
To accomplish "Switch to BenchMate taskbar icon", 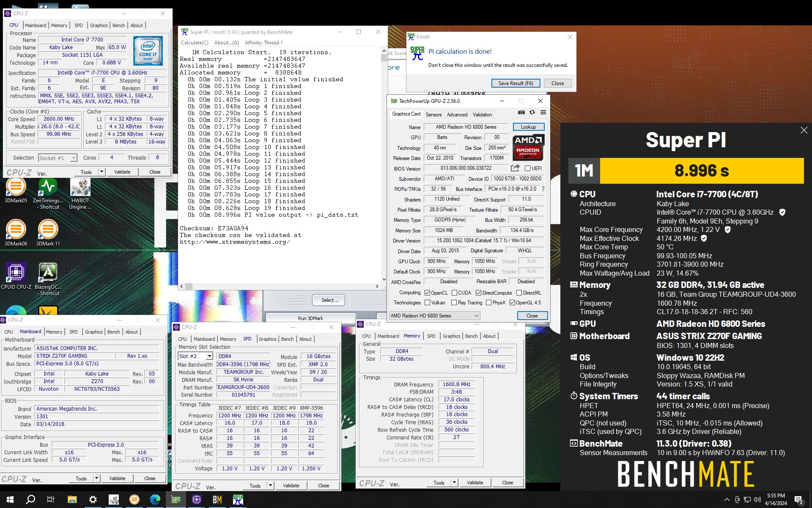I will coord(217,500).
